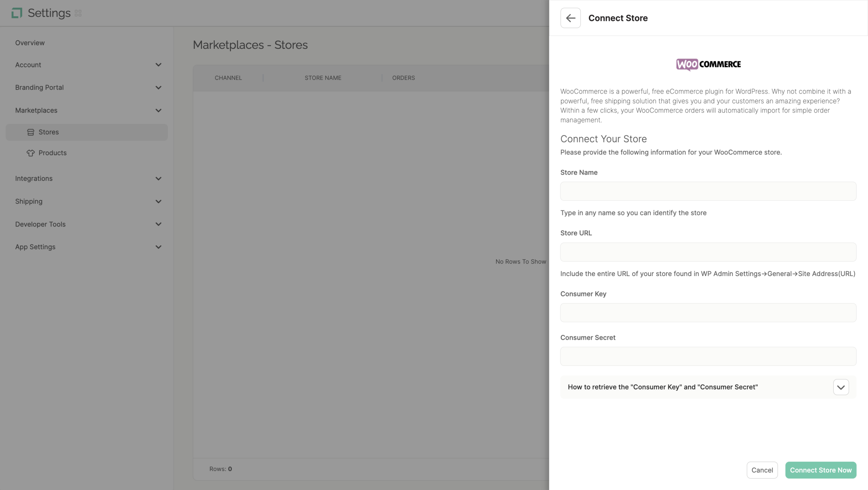Click the 'Connect Your Store' heading

604,139
